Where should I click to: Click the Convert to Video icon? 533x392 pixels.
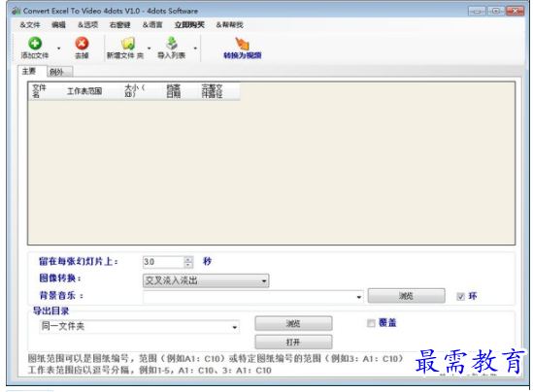coord(242,45)
